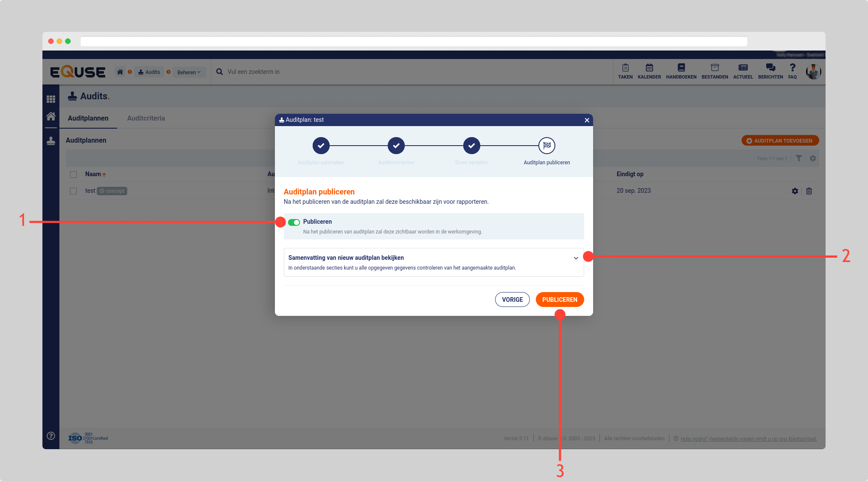The height and width of the screenshot is (481, 868).
Task: Open the Audits breadcrumb item
Action: click(x=149, y=72)
